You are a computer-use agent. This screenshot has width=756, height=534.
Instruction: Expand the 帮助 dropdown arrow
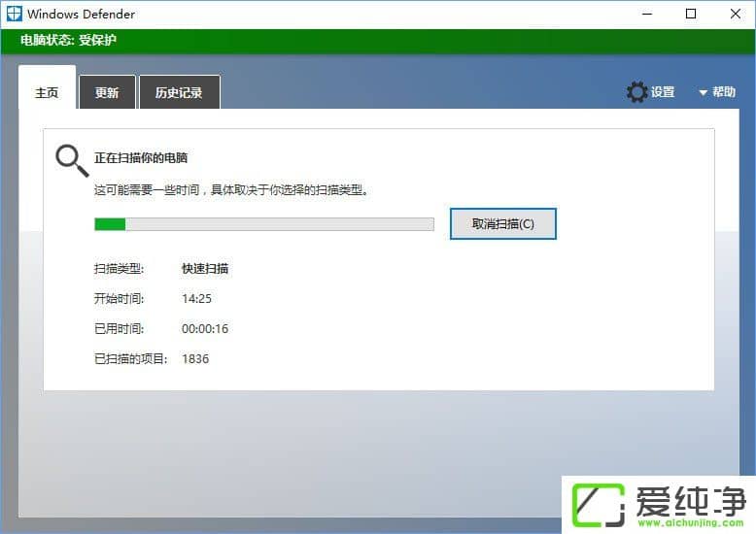[x=703, y=93]
